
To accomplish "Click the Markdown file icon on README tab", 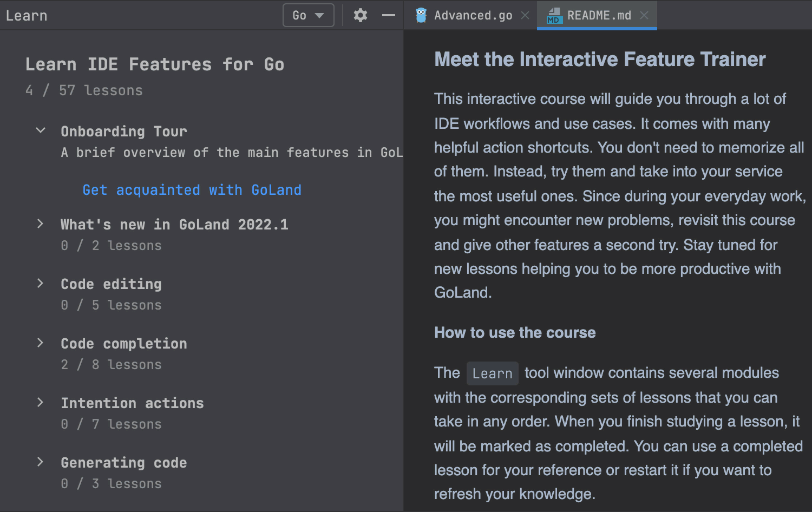I will [x=553, y=15].
